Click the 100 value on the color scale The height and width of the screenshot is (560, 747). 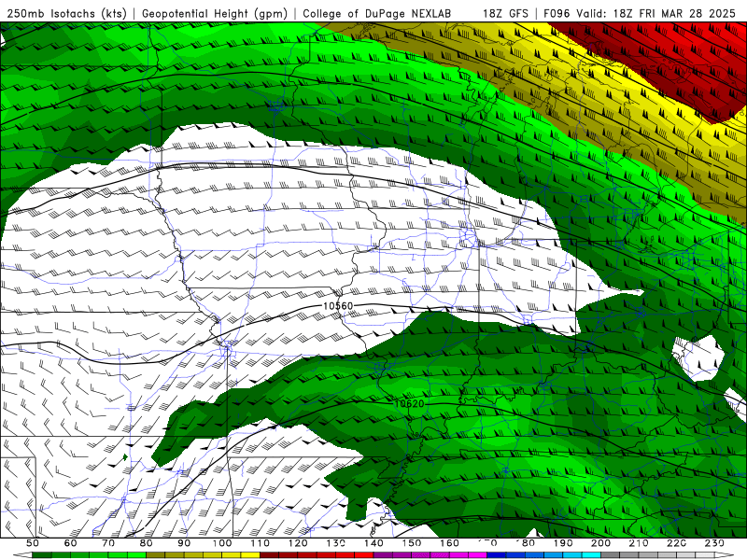222,543
